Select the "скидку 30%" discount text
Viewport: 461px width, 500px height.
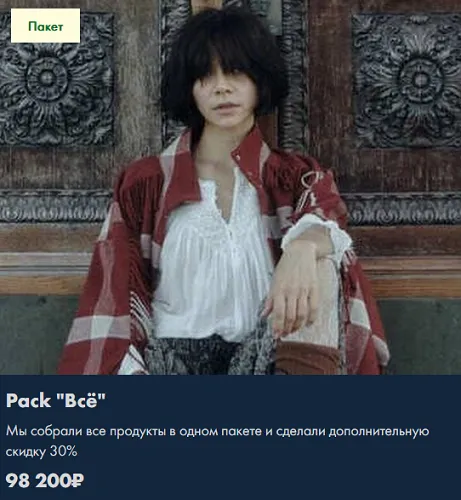pyautogui.click(x=41, y=452)
